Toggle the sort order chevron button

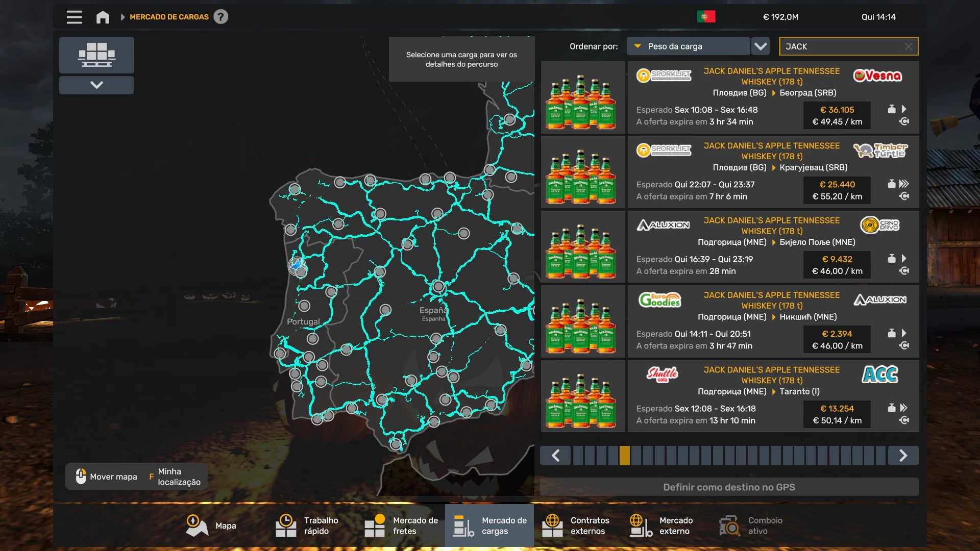pyautogui.click(x=761, y=46)
